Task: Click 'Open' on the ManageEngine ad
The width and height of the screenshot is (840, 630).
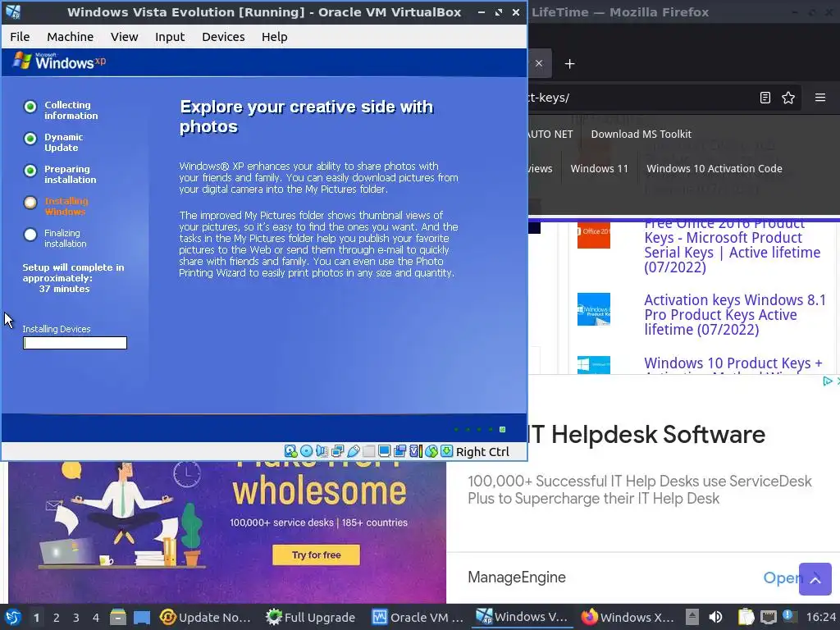Action: [783, 577]
